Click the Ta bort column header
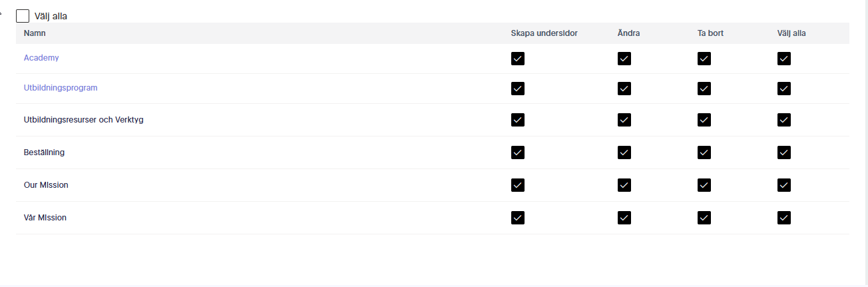 710,33
